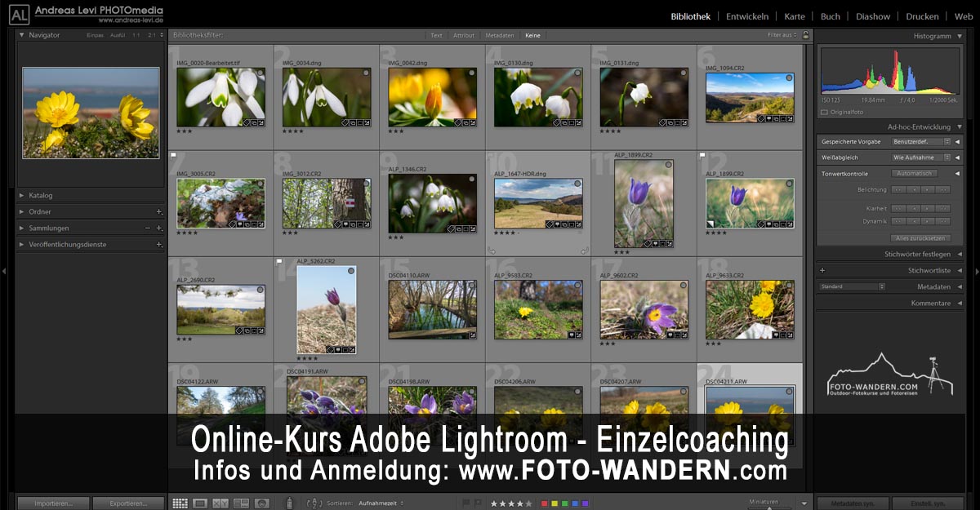
Task: Toggle the Originalfoto checkbox under histogram
Action: click(x=824, y=112)
